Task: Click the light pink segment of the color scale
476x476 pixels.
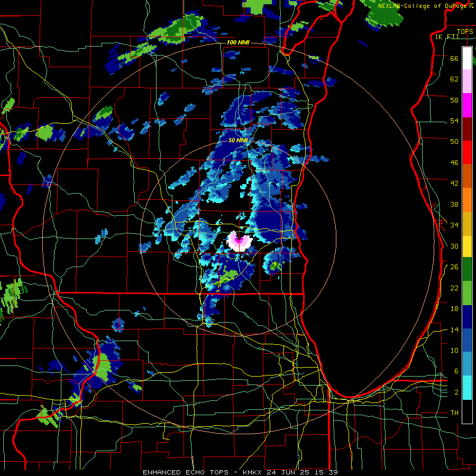Action: click(467, 81)
